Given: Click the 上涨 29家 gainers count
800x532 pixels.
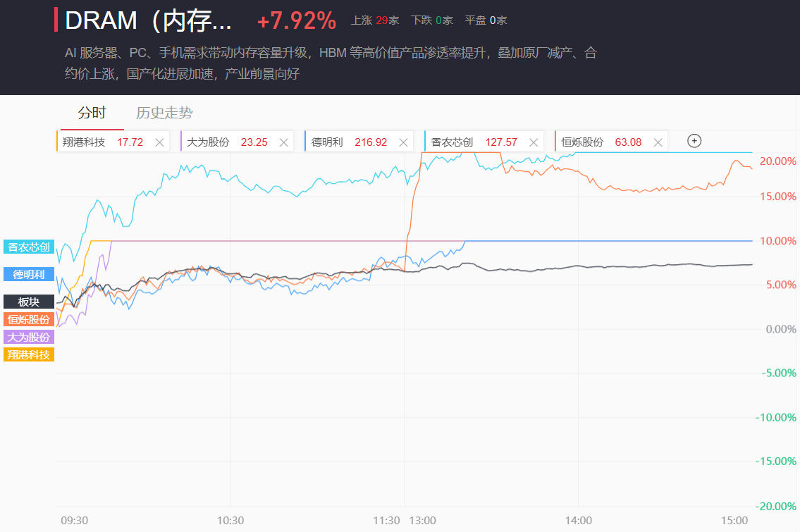Looking at the screenshot, I should click(375, 20).
